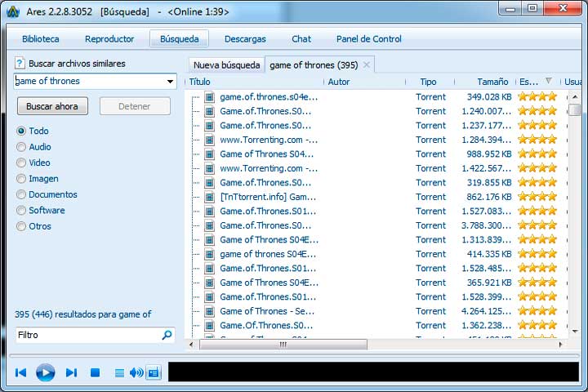Click the sort arrow in the Es… column header
Screen dimensions: 588x392
coord(549,81)
